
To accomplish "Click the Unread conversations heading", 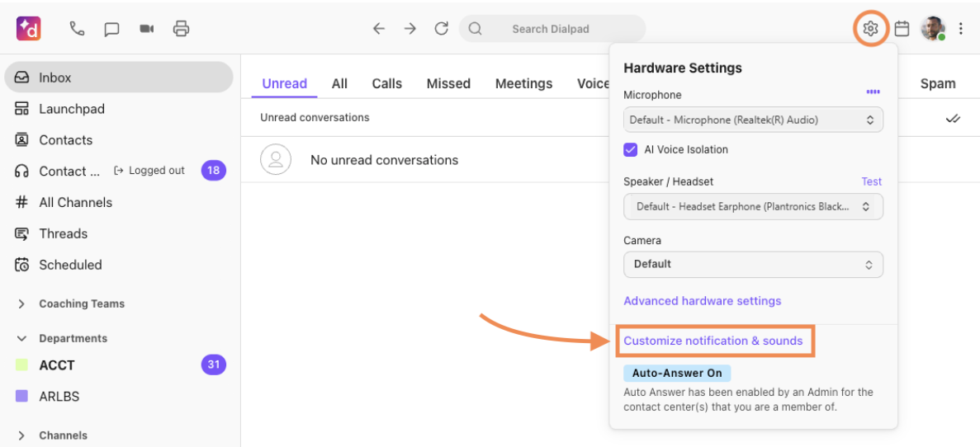I will tap(315, 117).
